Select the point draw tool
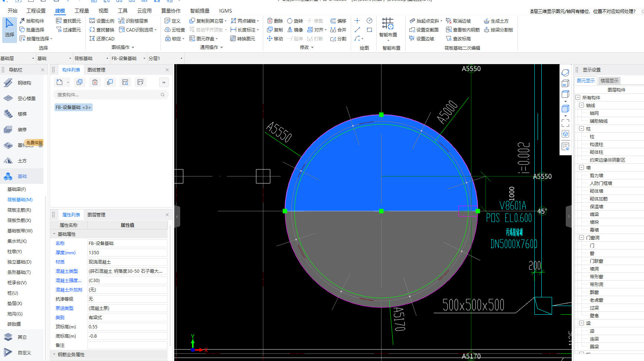 pyautogui.click(x=357, y=21)
